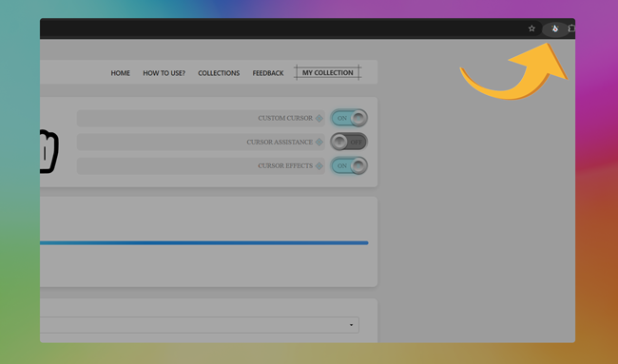Switch to MY COLLECTION tab
Image resolution: width=618 pixels, height=364 pixels.
coord(327,72)
